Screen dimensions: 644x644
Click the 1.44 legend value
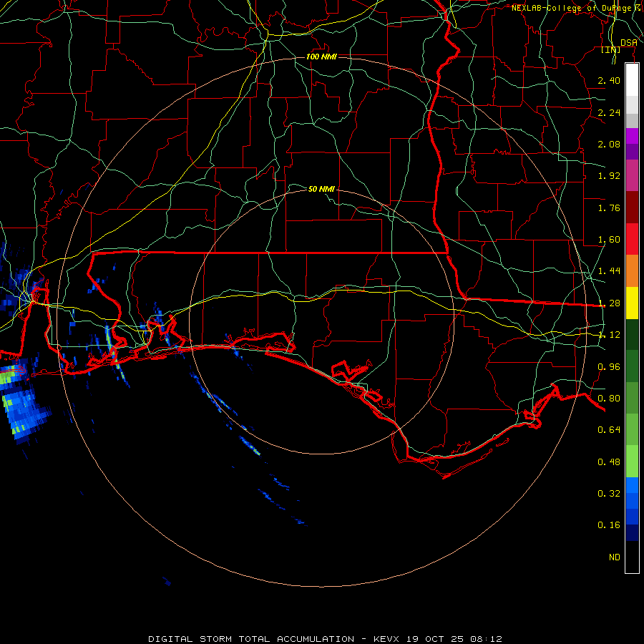pos(609,271)
